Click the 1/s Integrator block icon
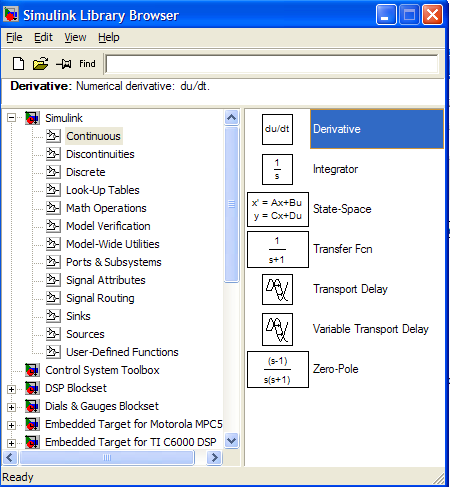This screenshot has width=450, height=487. tap(277, 169)
